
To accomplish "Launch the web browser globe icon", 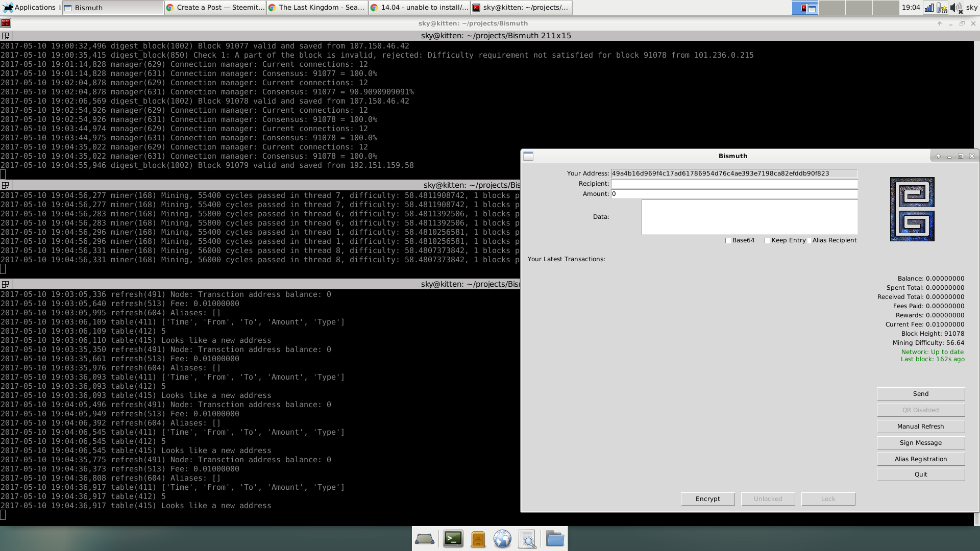I will coord(502,539).
